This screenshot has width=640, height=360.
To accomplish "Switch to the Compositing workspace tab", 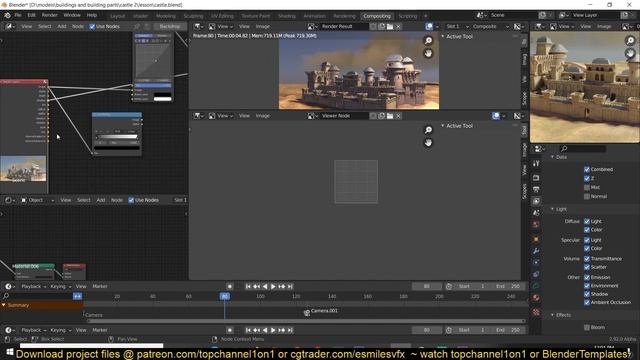I will [x=377, y=16].
